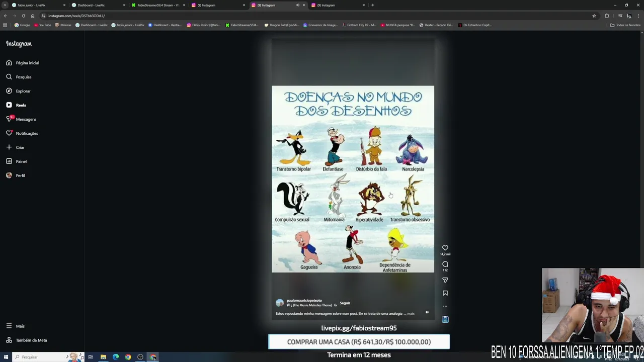
Task: Click Criar to make a new post
Action: tap(15, 147)
